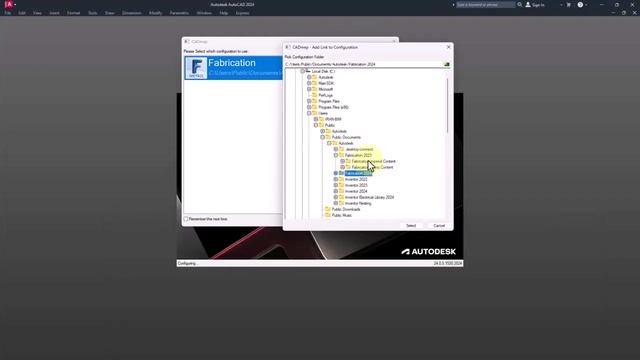Open the Insert menu
This screenshot has width=640, height=360.
(54, 13)
